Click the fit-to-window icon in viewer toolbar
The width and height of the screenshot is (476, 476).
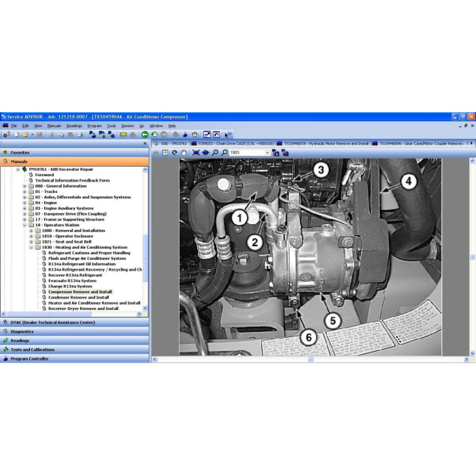pos(196,152)
